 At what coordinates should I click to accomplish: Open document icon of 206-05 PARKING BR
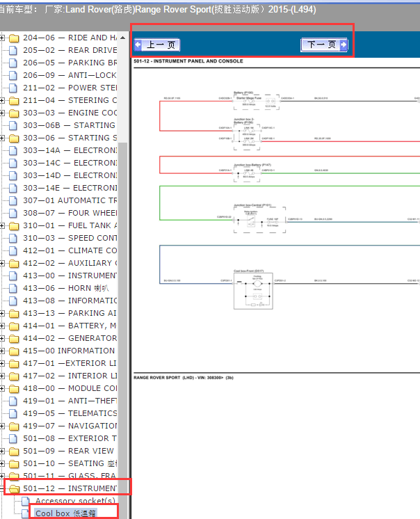coord(13,63)
